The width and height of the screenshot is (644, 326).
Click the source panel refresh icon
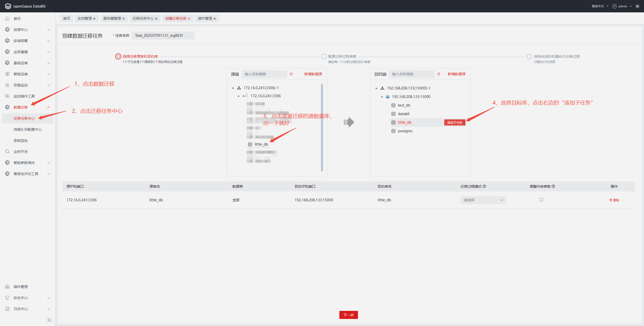pos(291,74)
